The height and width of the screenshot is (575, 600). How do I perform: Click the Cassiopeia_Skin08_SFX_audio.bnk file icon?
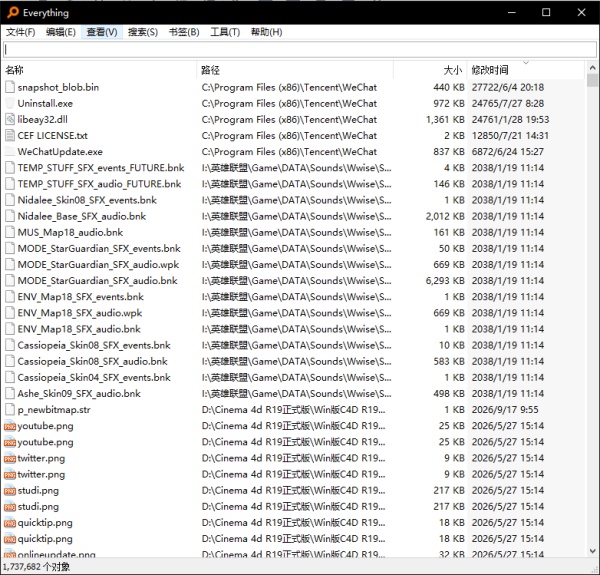pos(10,361)
